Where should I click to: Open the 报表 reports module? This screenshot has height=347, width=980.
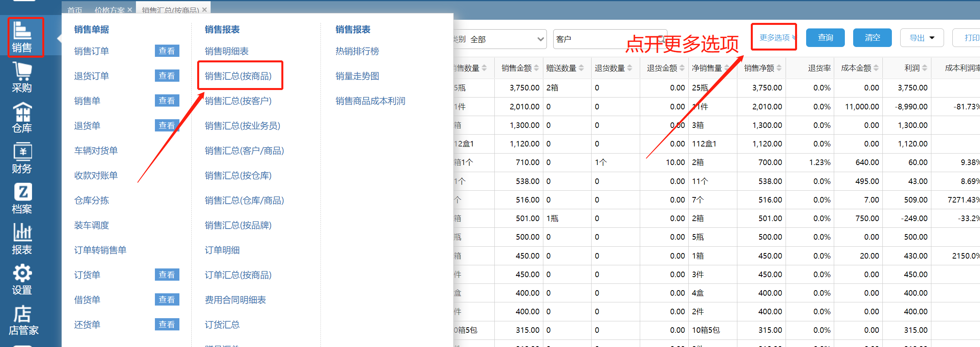pos(22,239)
